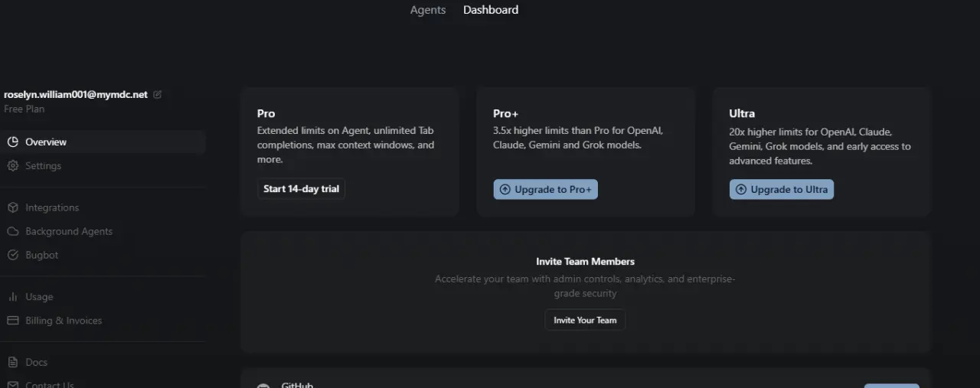Click the Billing & Invoices card icon
The height and width of the screenshot is (388, 980).
coord(12,321)
